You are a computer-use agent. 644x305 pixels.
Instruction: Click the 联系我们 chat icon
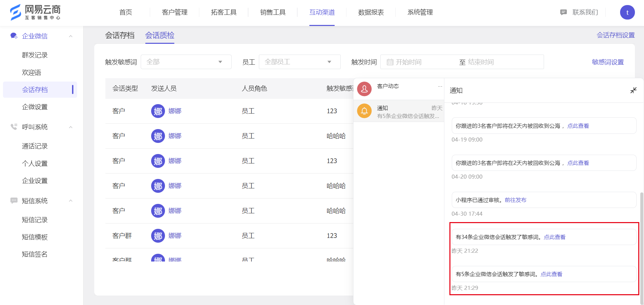pos(563,12)
